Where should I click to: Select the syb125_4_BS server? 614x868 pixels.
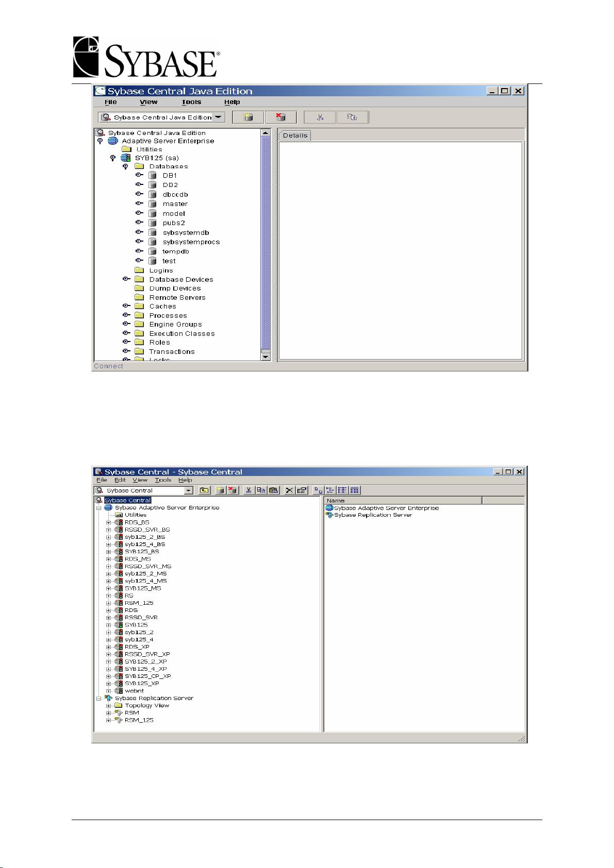tap(145, 544)
